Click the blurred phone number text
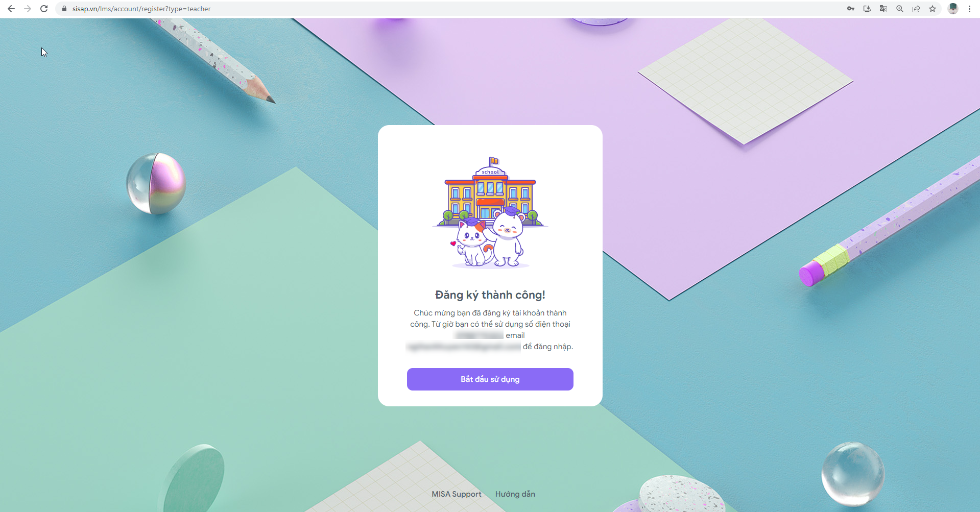 (479, 335)
